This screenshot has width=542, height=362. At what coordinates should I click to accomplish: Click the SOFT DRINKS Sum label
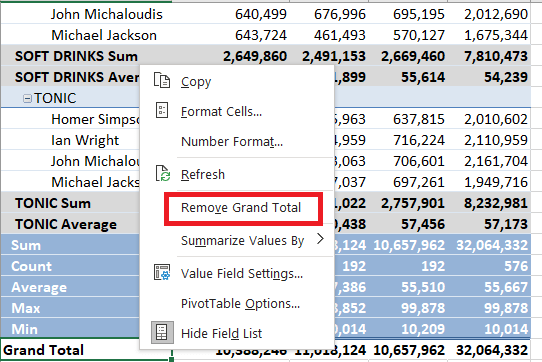[x=76, y=56]
